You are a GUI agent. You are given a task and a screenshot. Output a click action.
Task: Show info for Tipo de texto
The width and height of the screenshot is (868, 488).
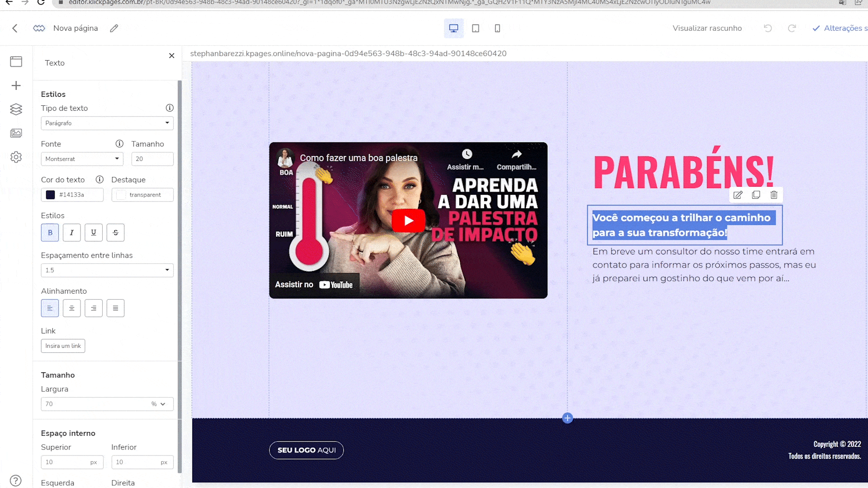click(x=170, y=108)
